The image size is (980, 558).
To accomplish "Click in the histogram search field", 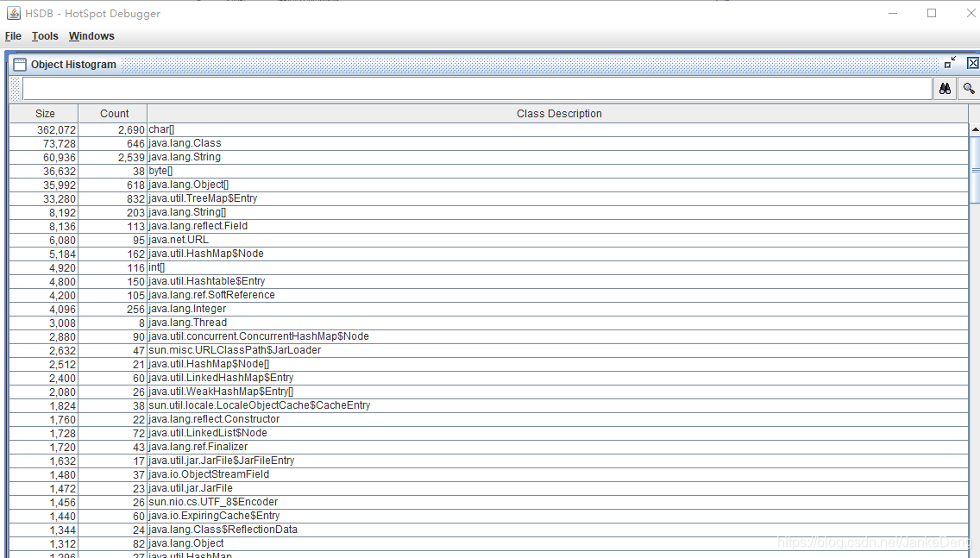I will tap(478, 89).
